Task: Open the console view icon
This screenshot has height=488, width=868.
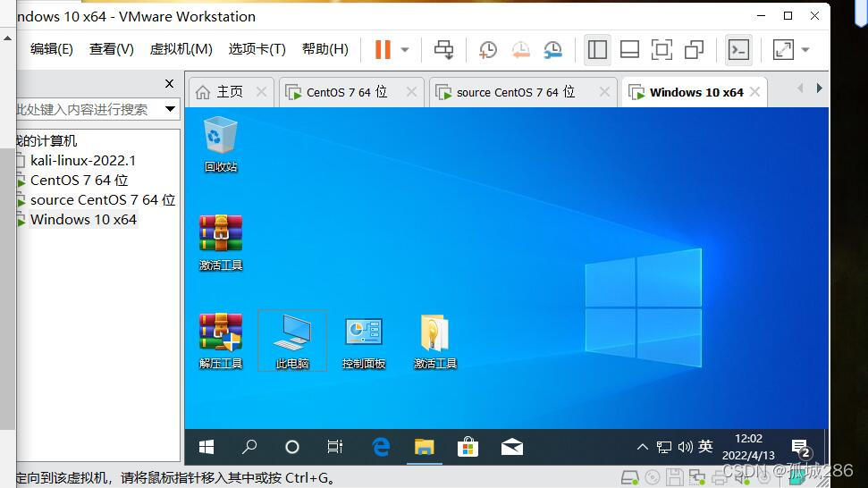Action: (738, 50)
